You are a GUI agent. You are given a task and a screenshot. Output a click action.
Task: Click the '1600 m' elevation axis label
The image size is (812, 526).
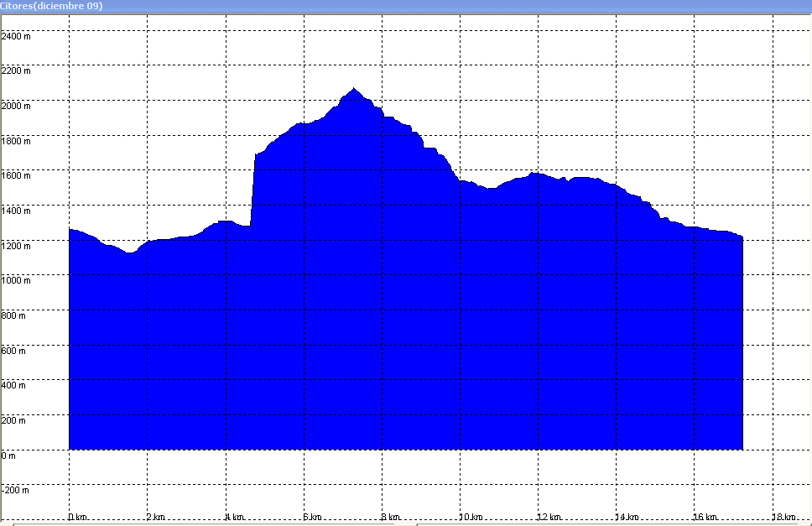(x=16, y=175)
